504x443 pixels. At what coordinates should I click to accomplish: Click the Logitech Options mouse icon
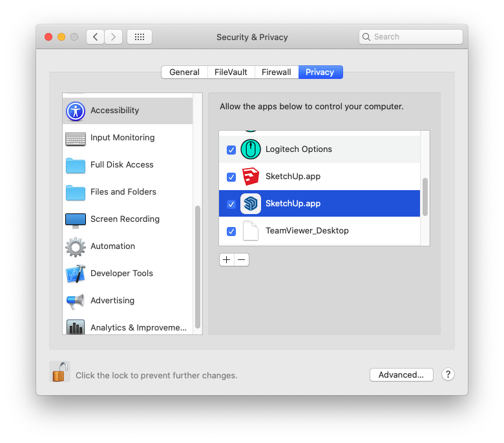pos(251,149)
